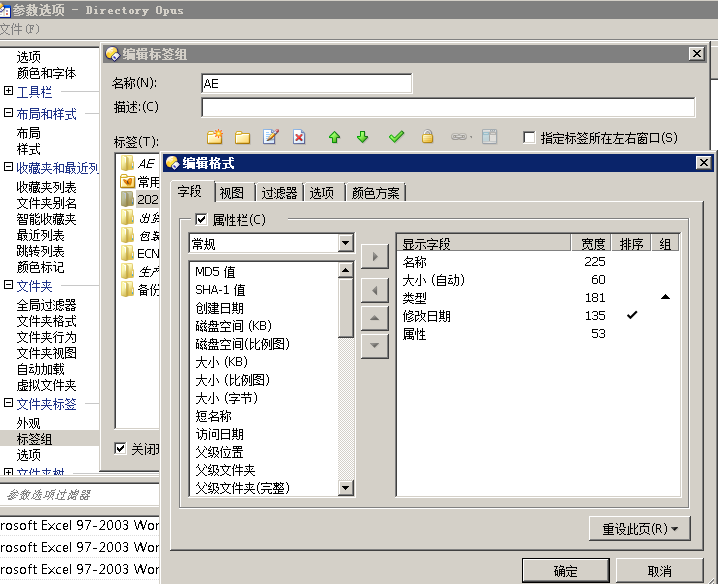Switch to the 过滤器 tab
Screen dimensions: 718x584
279,193
